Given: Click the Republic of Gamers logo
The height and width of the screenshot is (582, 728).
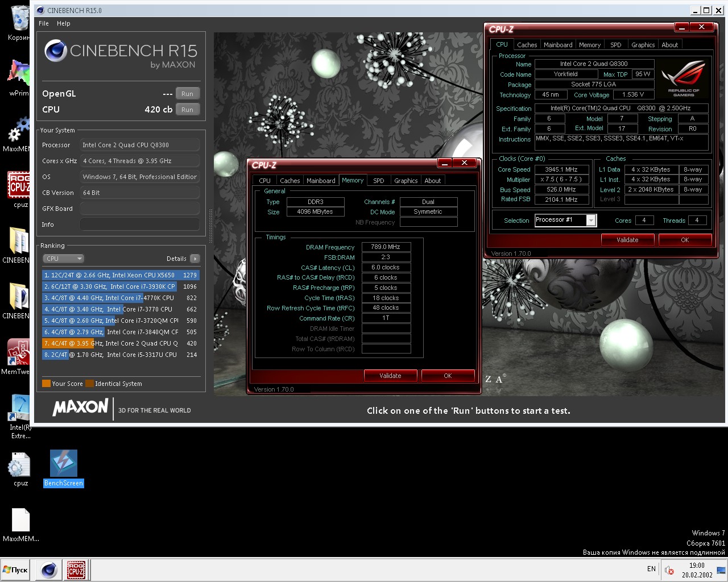Looking at the screenshot, I should pyautogui.click(x=684, y=79).
